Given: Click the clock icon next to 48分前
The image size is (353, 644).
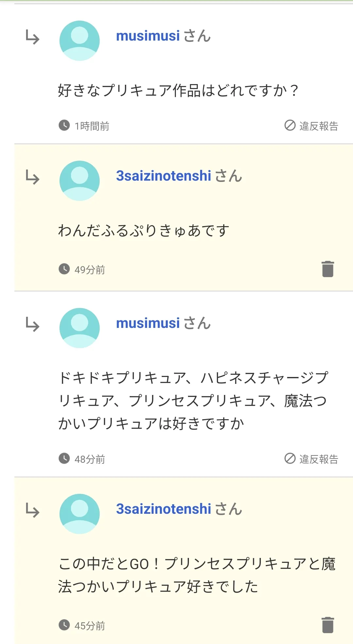Looking at the screenshot, I should pos(64,458).
